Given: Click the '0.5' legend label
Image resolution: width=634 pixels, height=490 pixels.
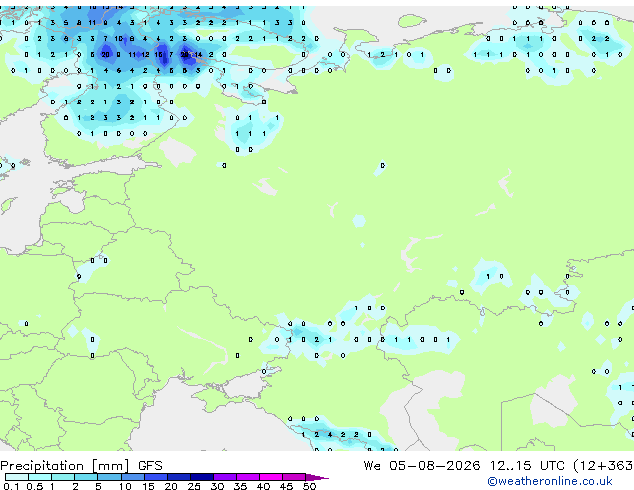Looking at the screenshot, I should (35, 486).
